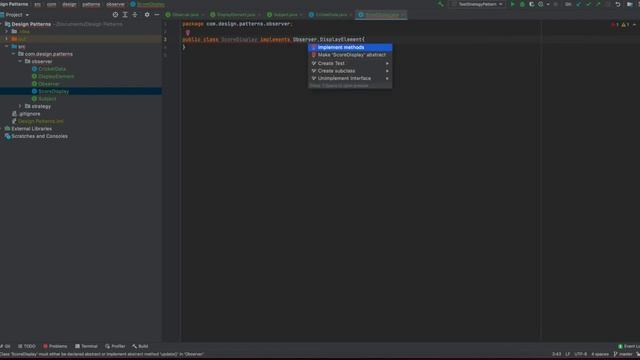Click the Debug bug icon
Viewport: 640px width, 360px height.
tap(522, 4)
